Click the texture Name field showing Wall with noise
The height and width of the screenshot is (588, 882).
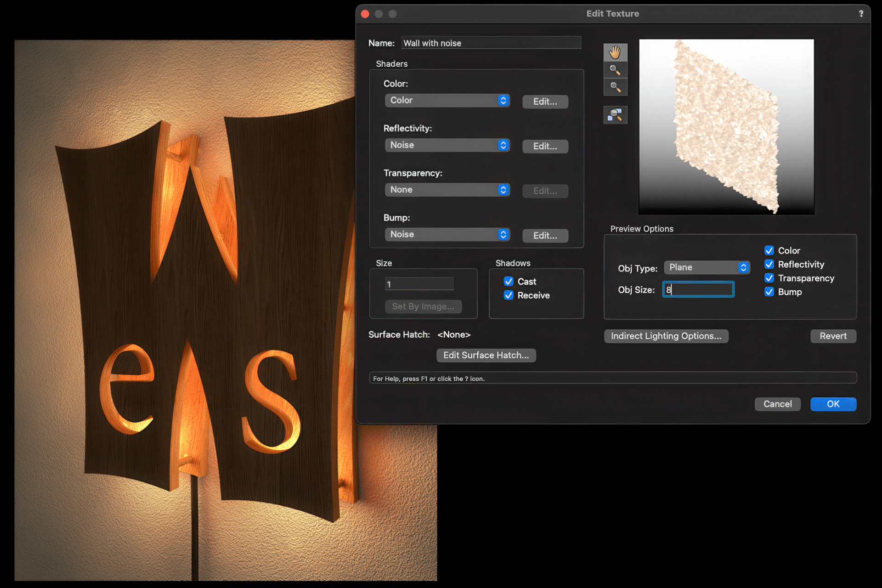[491, 43]
